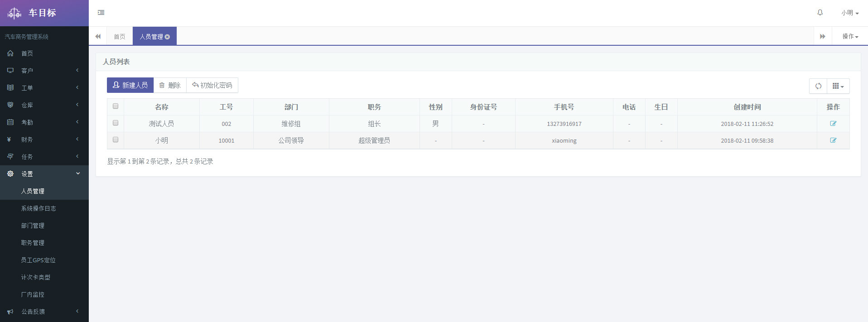The width and height of the screenshot is (868, 322).
Task: Click the 删除 button
Action: tap(170, 85)
